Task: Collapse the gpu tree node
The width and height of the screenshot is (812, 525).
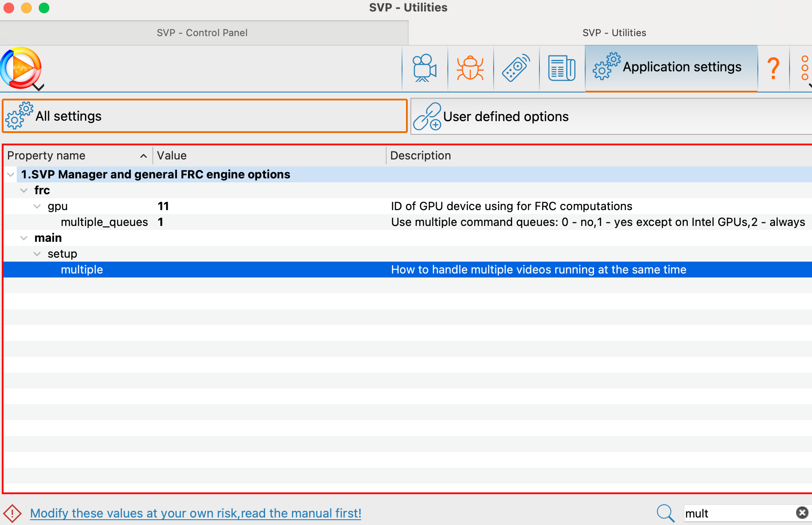Action: [x=37, y=207]
